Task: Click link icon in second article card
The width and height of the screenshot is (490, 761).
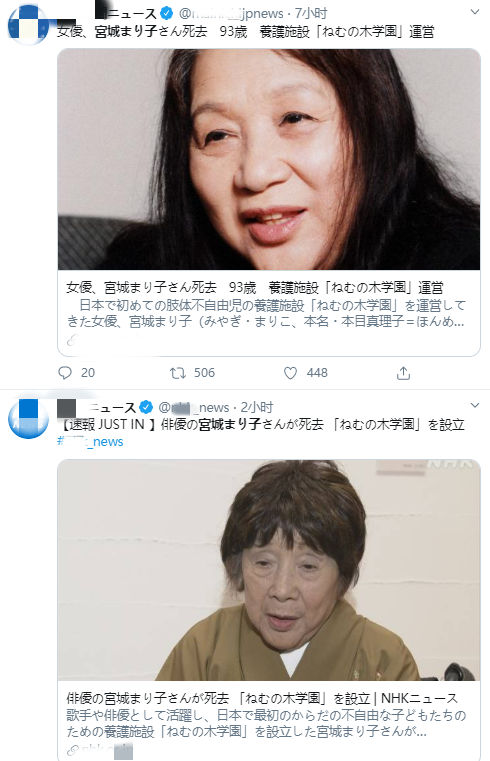Action: click(72, 750)
